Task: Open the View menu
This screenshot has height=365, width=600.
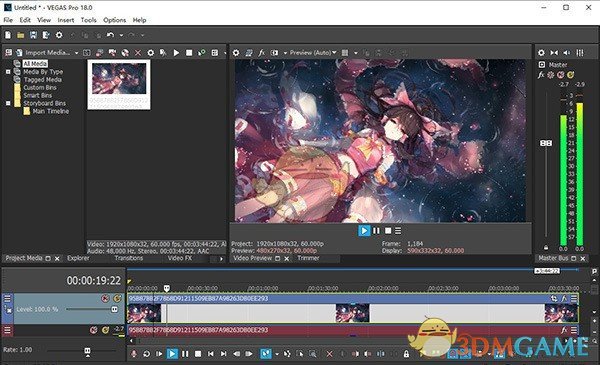Action: click(x=44, y=20)
